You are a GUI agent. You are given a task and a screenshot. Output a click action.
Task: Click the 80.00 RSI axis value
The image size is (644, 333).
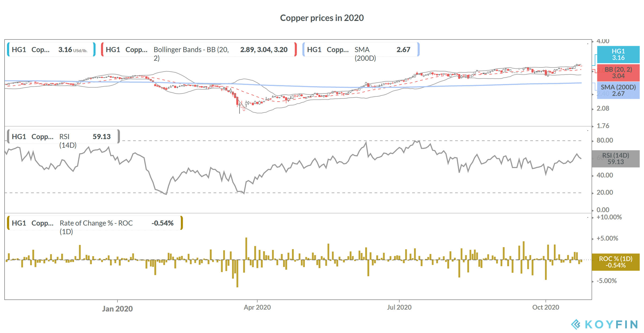pos(605,140)
